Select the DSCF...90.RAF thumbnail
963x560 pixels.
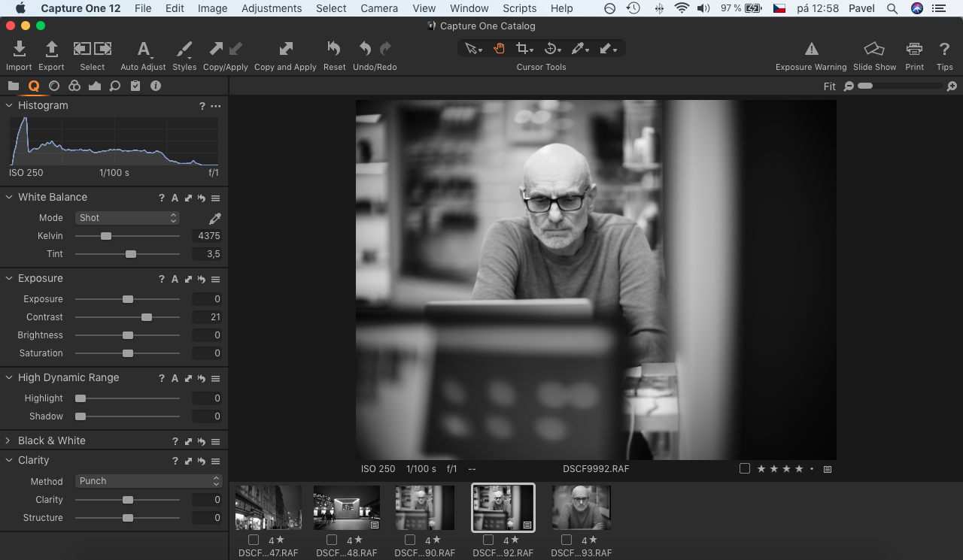coord(424,507)
